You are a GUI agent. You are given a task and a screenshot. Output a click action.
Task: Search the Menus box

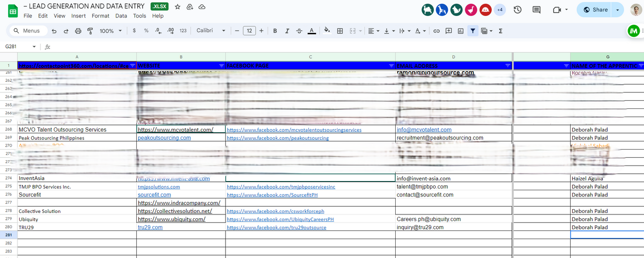(28, 31)
